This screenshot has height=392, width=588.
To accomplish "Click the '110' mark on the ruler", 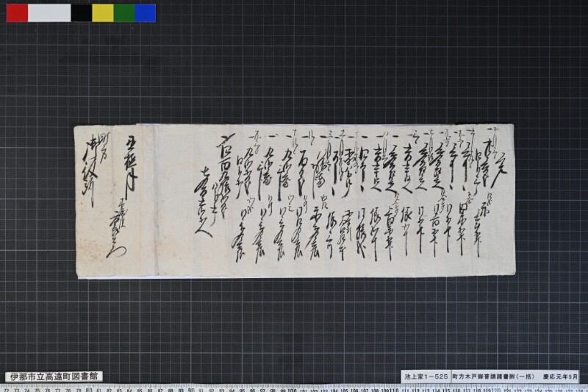I will click(394, 389).
